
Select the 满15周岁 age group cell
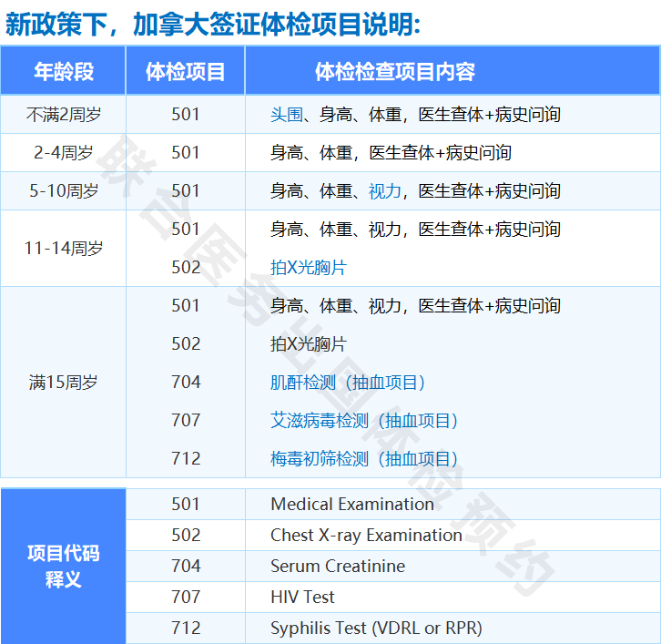(x=64, y=383)
